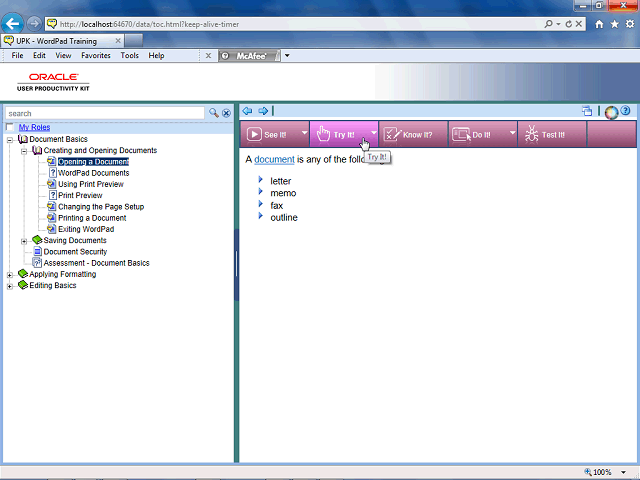The image size is (640, 480).
Task: Select Printing a Document topic
Action: tap(92, 218)
